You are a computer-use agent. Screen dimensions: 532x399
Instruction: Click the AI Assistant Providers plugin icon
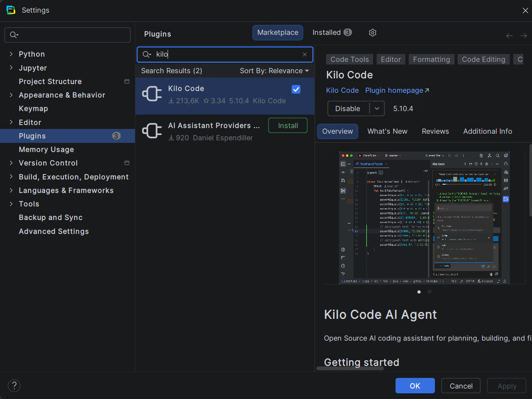coord(152,130)
